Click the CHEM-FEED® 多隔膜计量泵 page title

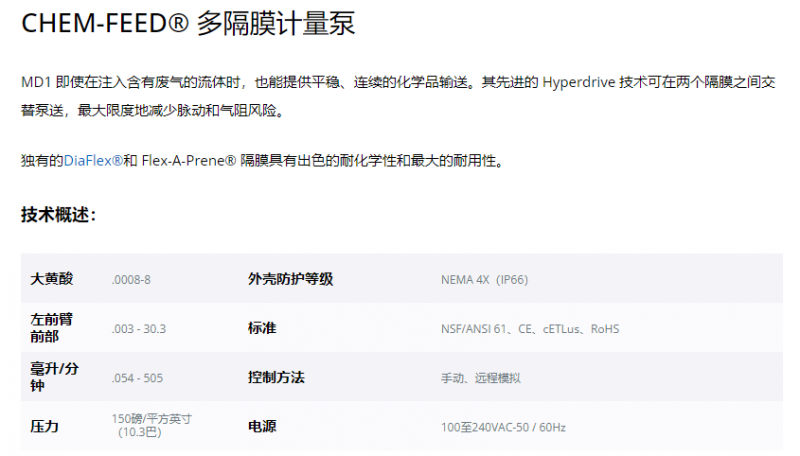click(x=188, y=23)
